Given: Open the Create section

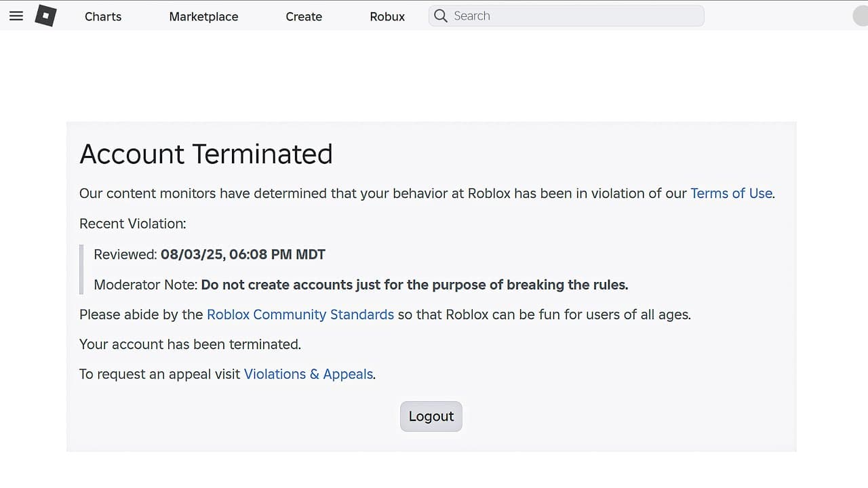Looking at the screenshot, I should tap(304, 16).
